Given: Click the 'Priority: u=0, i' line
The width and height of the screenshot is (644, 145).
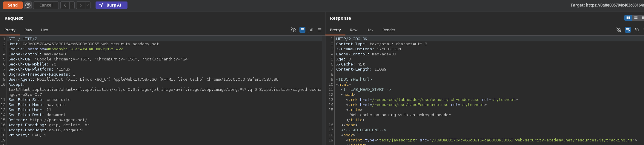Looking at the screenshot, I should 27,135.
